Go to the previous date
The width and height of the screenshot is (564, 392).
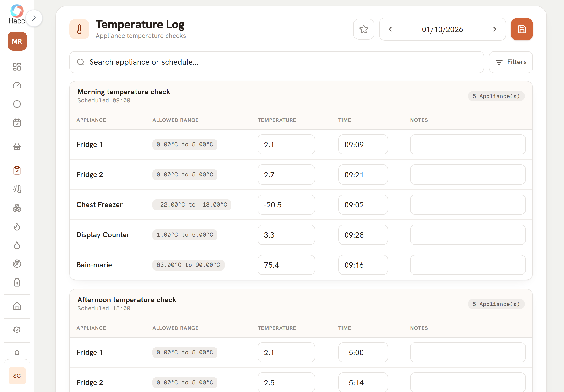pos(390,29)
